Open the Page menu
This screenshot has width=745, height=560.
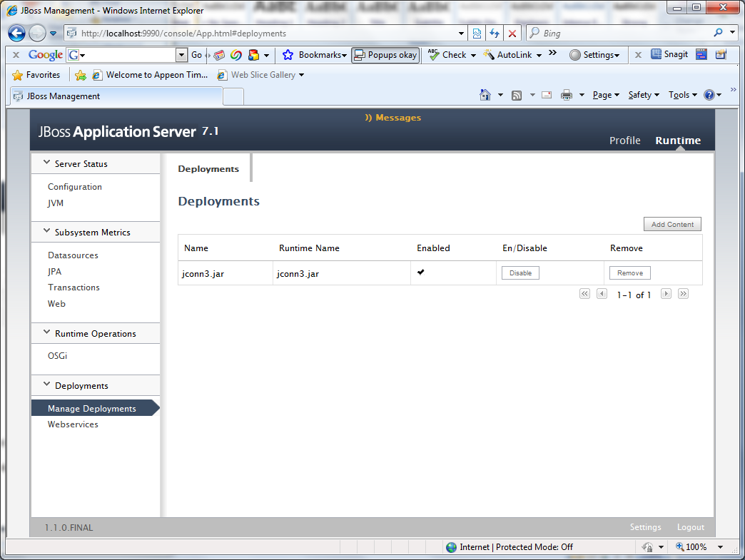(x=606, y=95)
